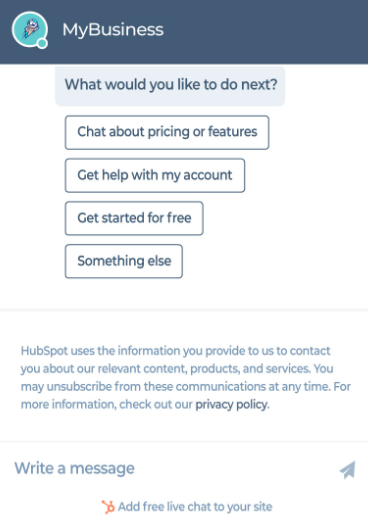
Task: Click the MyBusiness title in the header
Action: (113, 29)
